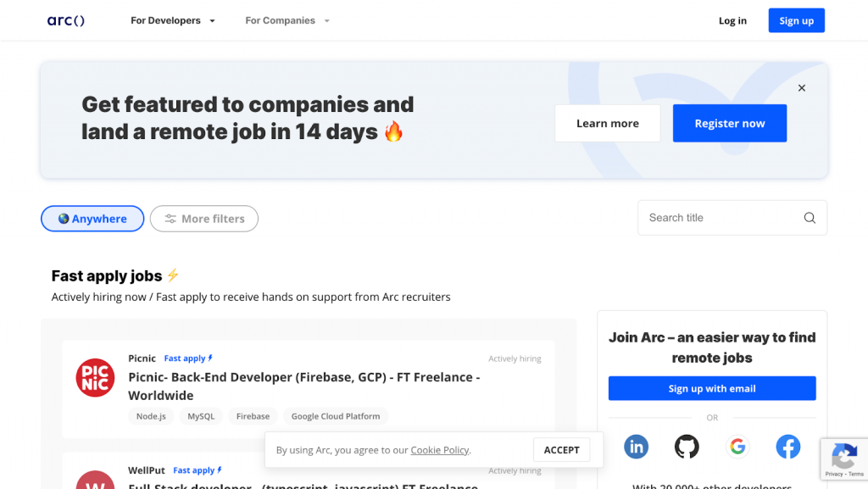868x489 pixels.
Task: Select the Log in menu item
Action: point(732,20)
